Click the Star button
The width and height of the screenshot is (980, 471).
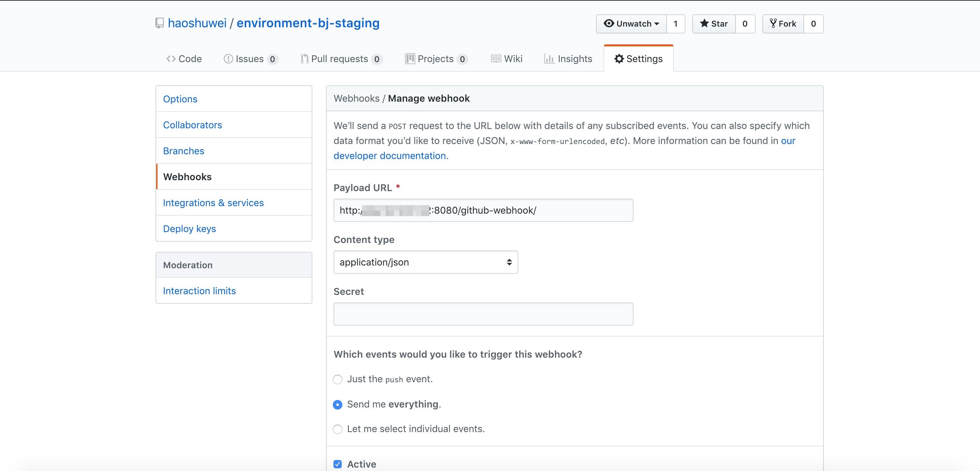[714, 24]
